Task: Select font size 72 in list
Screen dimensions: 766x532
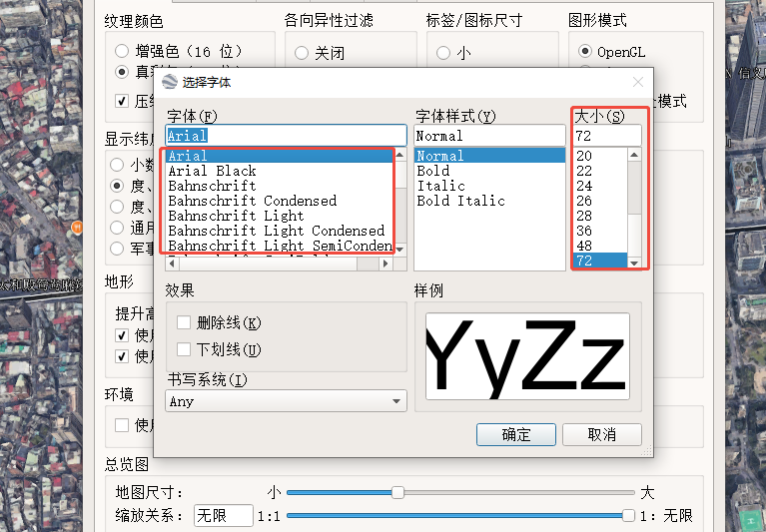Action: pyautogui.click(x=600, y=261)
